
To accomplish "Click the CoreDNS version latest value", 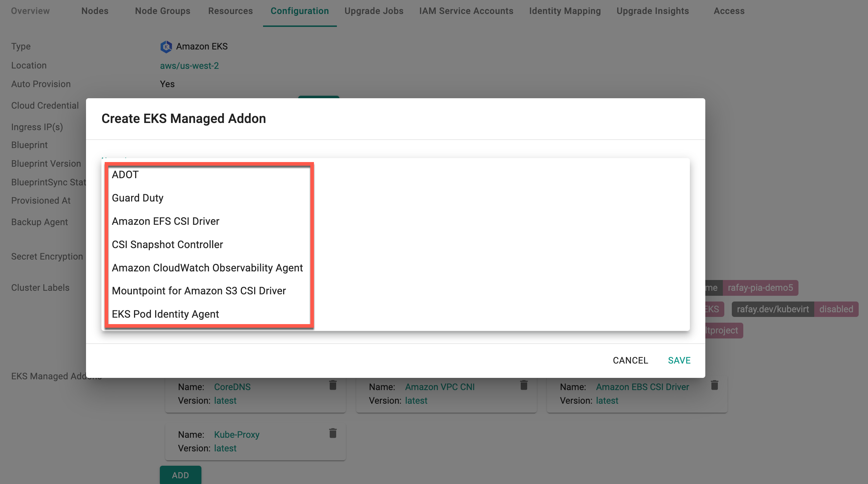I will pyautogui.click(x=225, y=400).
